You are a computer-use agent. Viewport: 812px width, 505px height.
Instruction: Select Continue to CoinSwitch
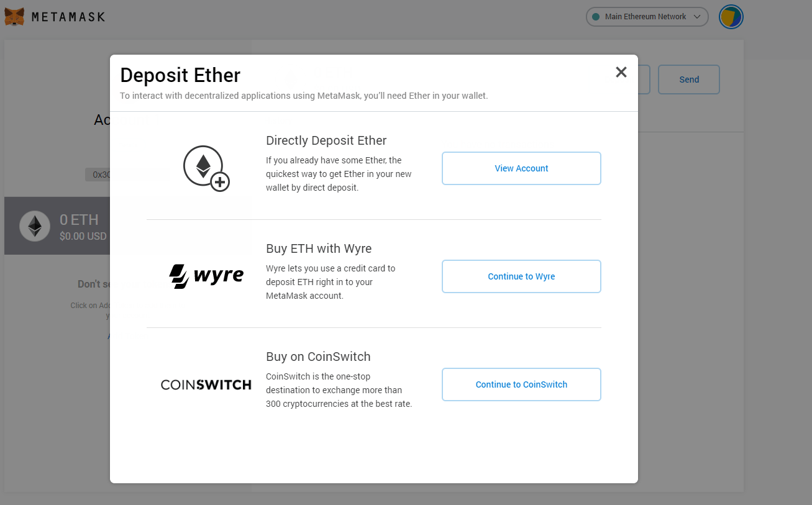(x=521, y=384)
